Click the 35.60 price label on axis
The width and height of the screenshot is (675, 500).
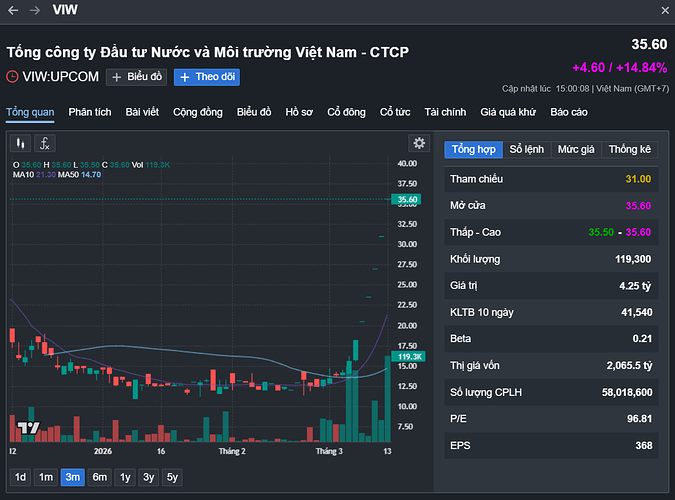click(x=407, y=200)
